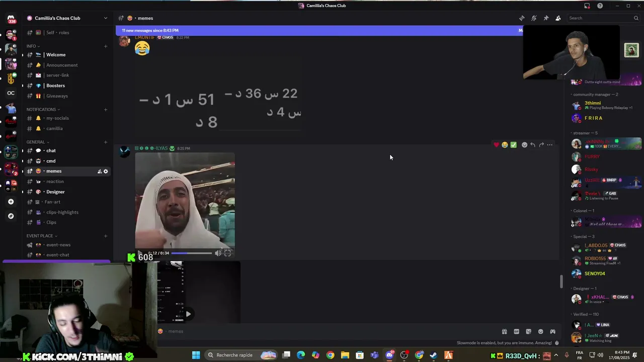Open the Add Reaction smiley on message
This screenshot has width=644, height=362.
click(x=524, y=145)
